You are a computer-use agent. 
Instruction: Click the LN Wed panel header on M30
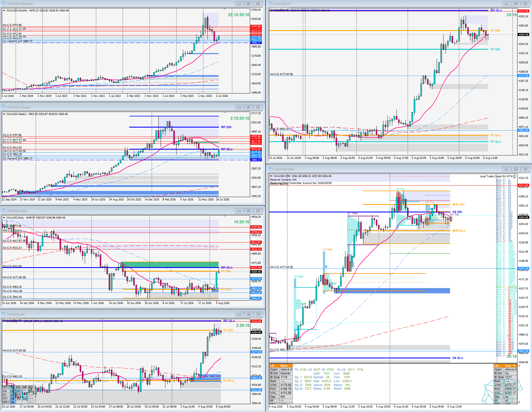point(281,366)
